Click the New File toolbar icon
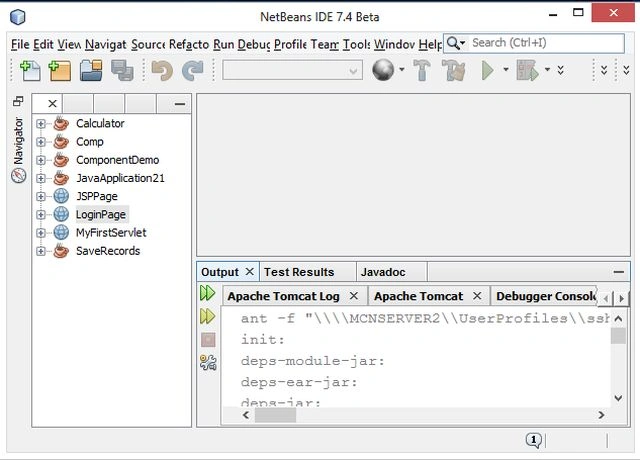The width and height of the screenshot is (640, 460). [31, 71]
